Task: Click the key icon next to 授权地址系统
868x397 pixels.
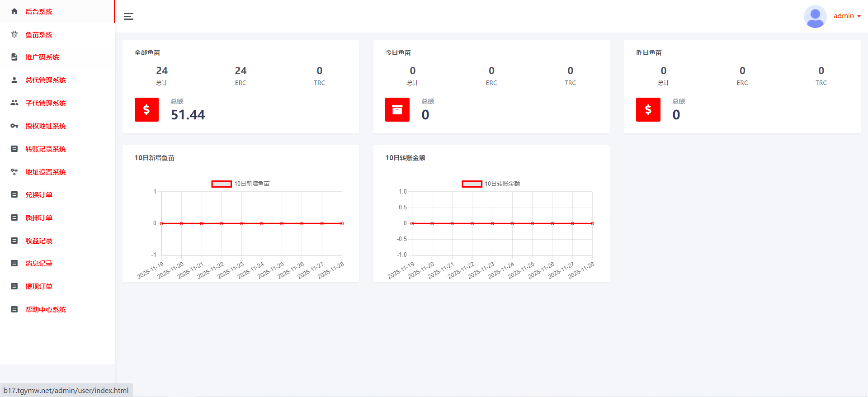Action: 14,126
